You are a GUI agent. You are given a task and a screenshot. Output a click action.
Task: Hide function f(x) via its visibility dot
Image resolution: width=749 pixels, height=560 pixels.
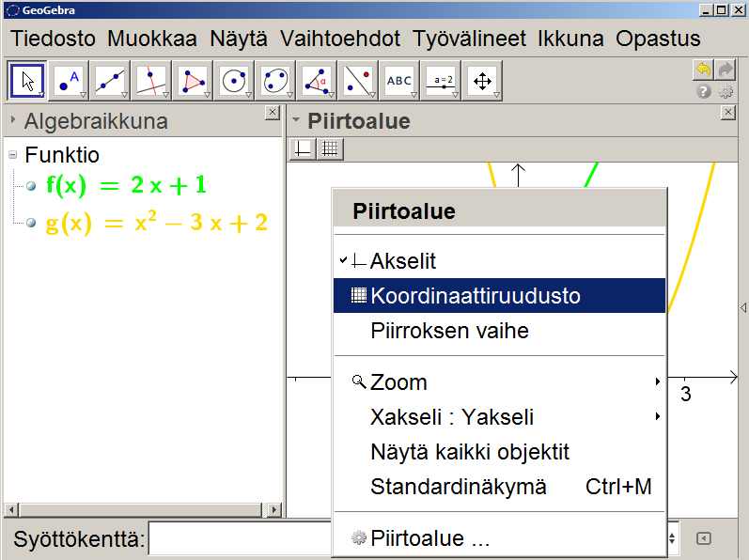coord(31,186)
